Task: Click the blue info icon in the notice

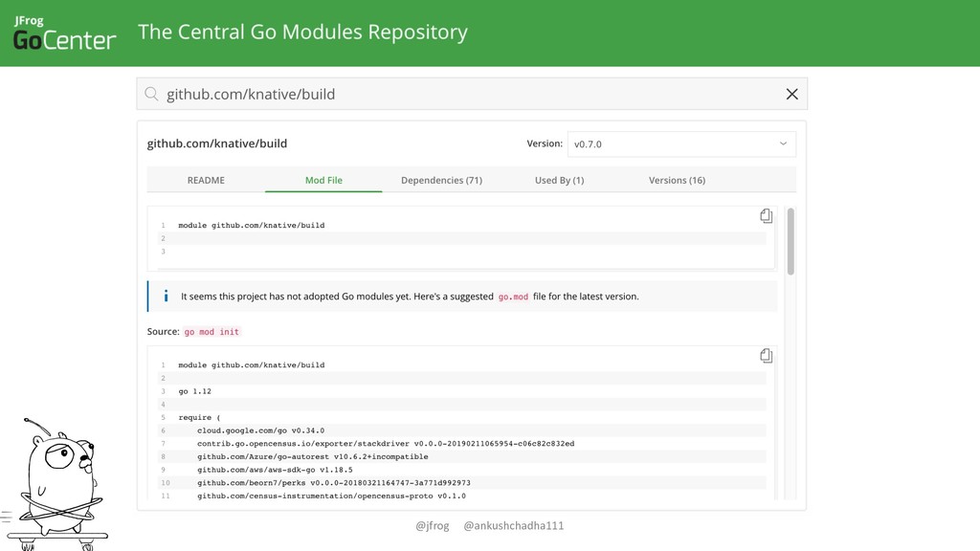Action: (x=166, y=297)
